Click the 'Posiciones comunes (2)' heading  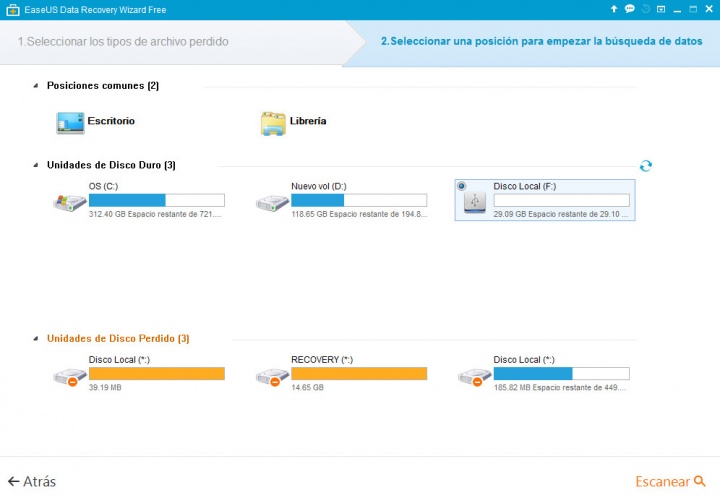click(x=103, y=86)
